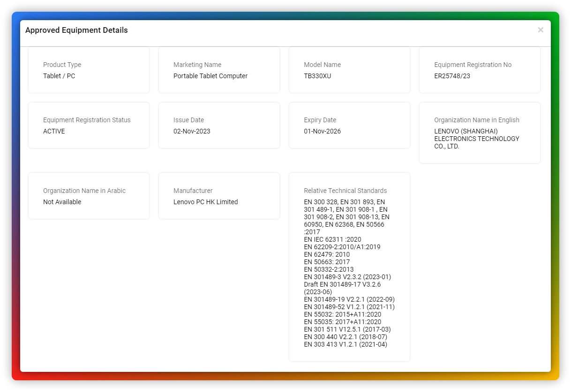
Task: Select 'EN 50332-2:2013' line
Action: point(329,269)
